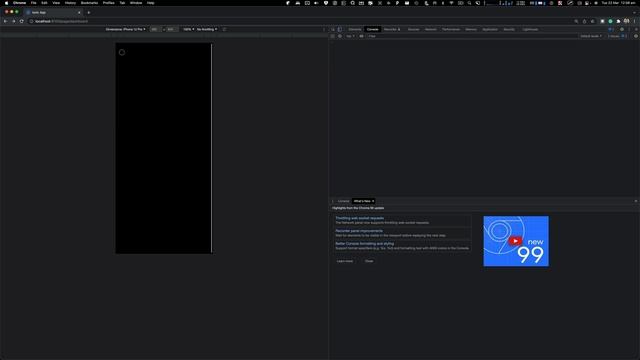Click the rotate device icon
Screen dimensions: 640x360
tap(224, 29)
